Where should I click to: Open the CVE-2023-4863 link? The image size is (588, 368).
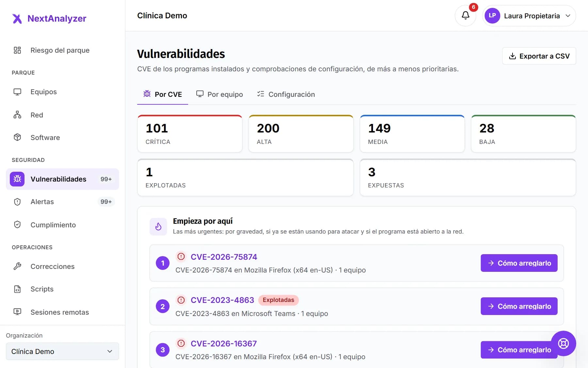(222, 300)
